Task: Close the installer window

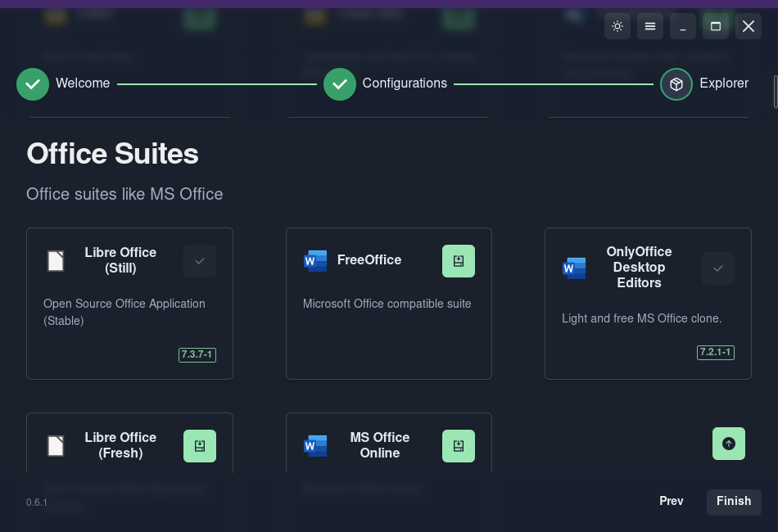Action: pos(749,26)
